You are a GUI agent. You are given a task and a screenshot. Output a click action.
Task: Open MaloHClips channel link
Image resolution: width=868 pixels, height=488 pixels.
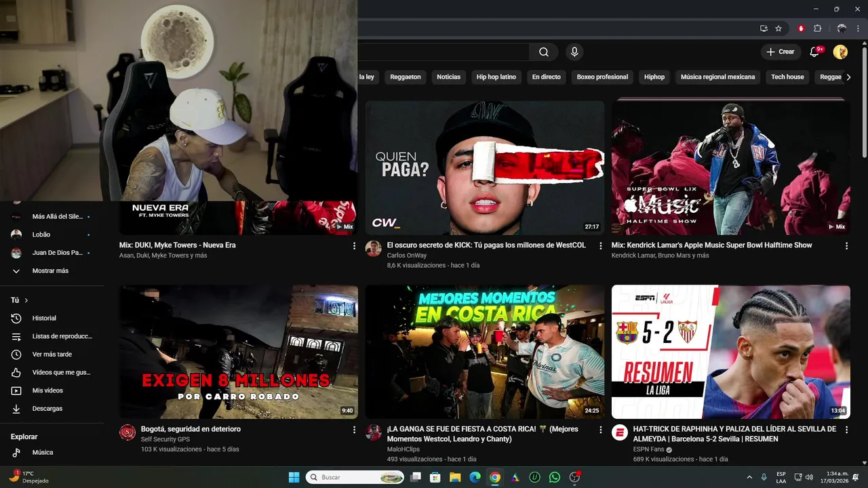pyautogui.click(x=403, y=449)
